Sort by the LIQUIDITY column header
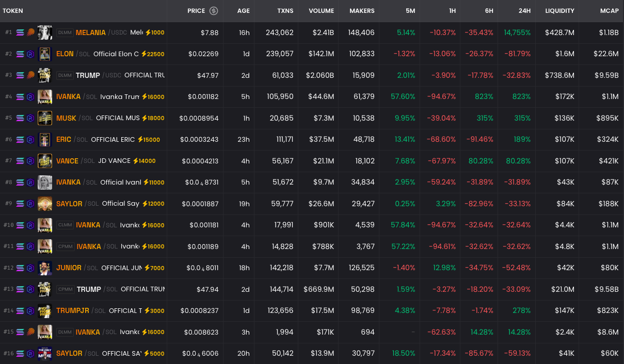Image resolution: width=624 pixels, height=364 pixels. (x=559, y=11)
